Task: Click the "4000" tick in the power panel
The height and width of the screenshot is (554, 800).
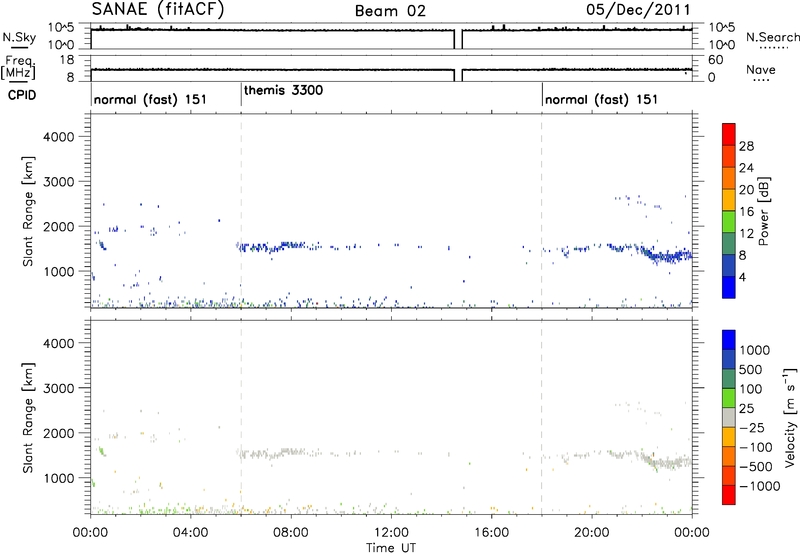Action: (59, 137)
